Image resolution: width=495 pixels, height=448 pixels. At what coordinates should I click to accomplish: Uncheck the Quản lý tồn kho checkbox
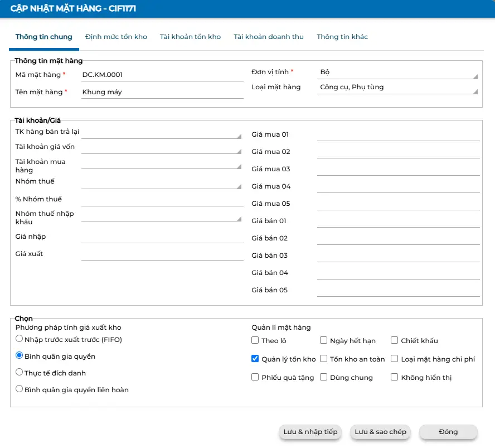coord(255,359)
